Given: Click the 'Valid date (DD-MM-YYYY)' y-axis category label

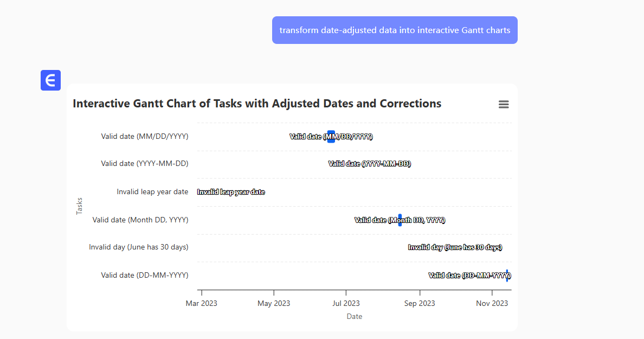Looking at the screenshot, I should pos(145,275).
